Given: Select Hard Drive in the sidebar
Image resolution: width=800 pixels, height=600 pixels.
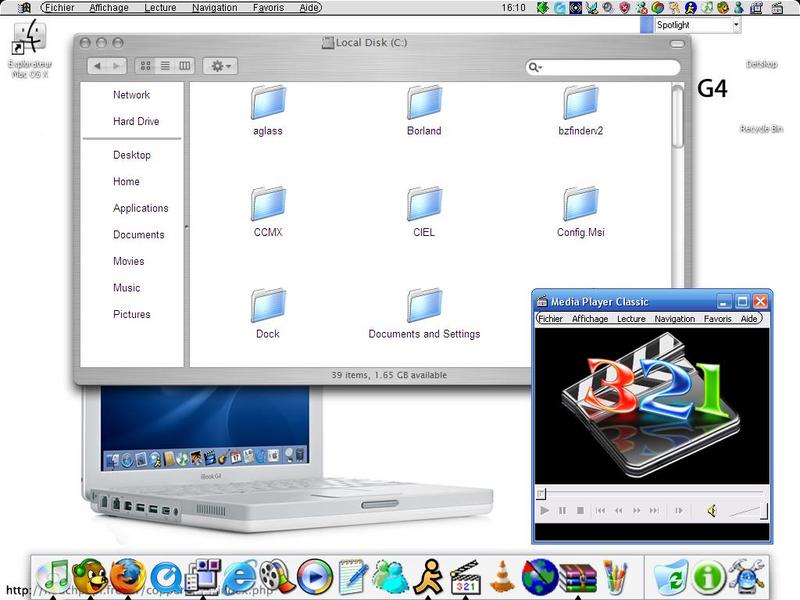Looking at the screenshot, I should pos(136,121).
